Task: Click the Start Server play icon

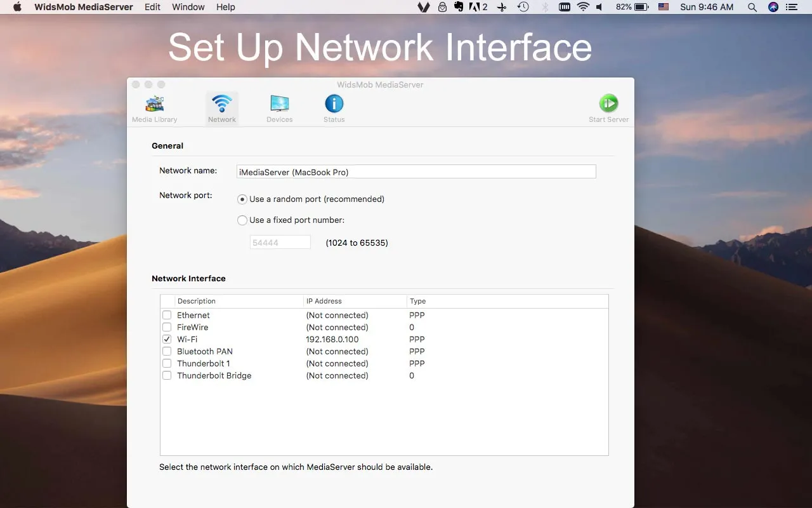Action: pyautogui.click(x=608, y=104)
